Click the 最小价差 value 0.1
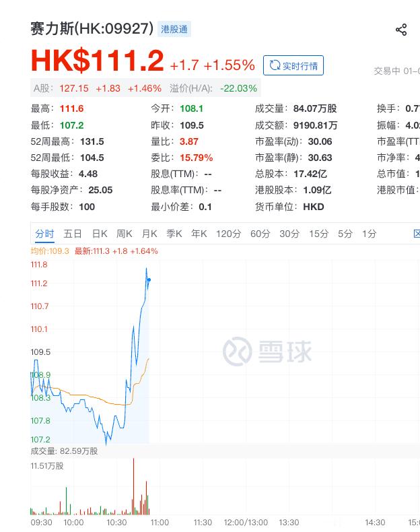The image size is (420, 532). (x=205, y=207)
